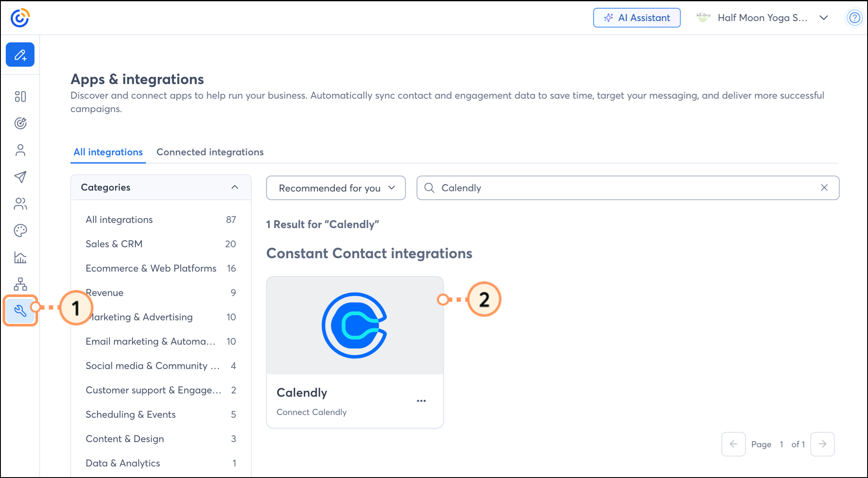The image size is (868, 478).
Task: Open the chart reporting icon
Action: [x=20, y=257]
